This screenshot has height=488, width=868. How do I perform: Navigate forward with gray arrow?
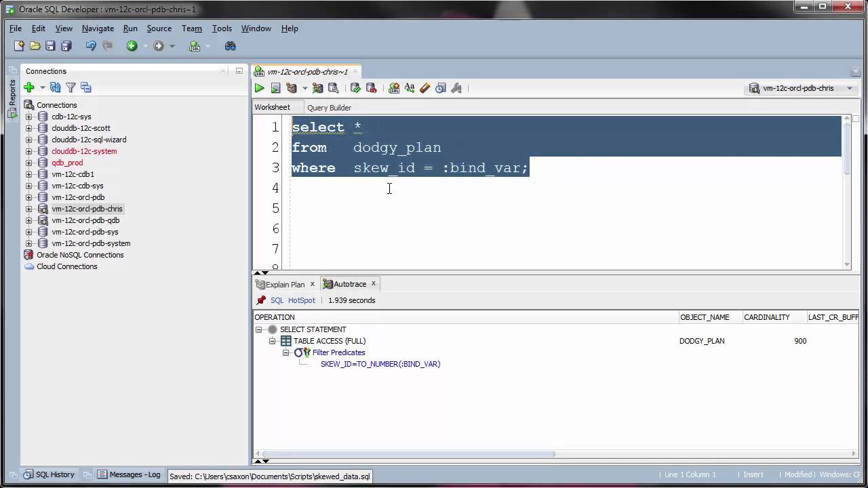tap(159, 46)
